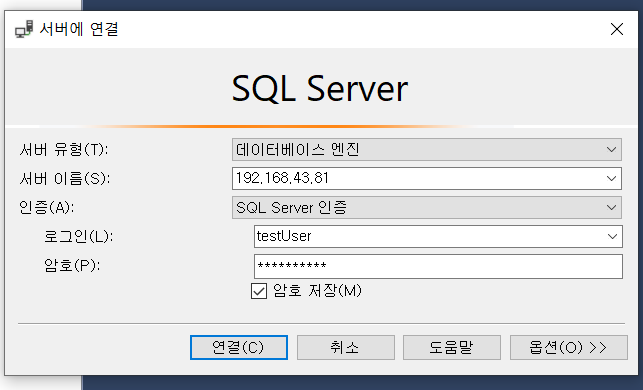Expand the 서버 이름 dropdown arrow
643x390 pixels.
tap(611, 178)
